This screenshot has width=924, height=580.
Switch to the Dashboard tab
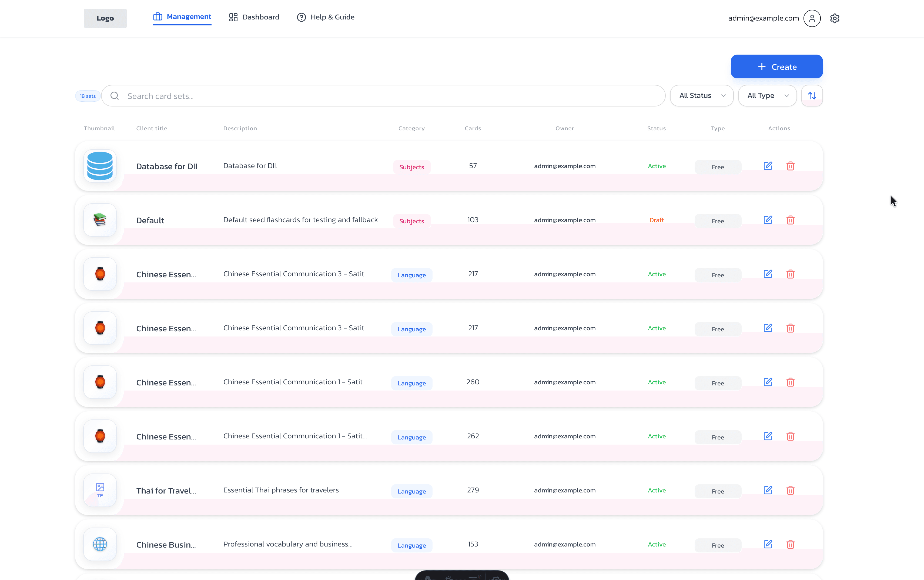click(254, 17)
